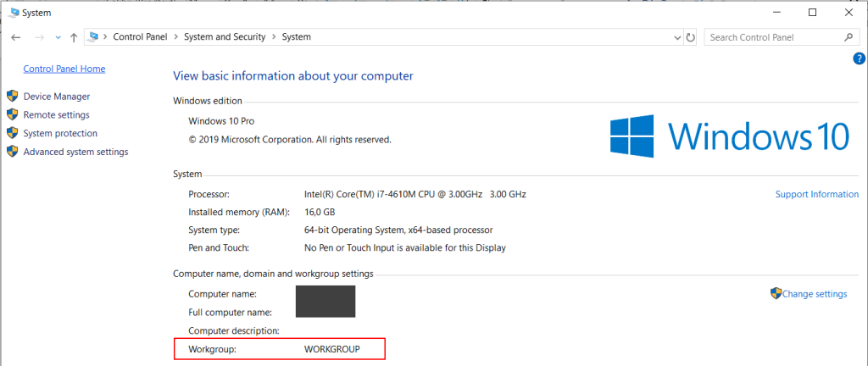Click the 2019 Microsoft Corporation copyright text
Image resolution: width=868 pixels, height=366 pixels.
(x=290, y=139)
